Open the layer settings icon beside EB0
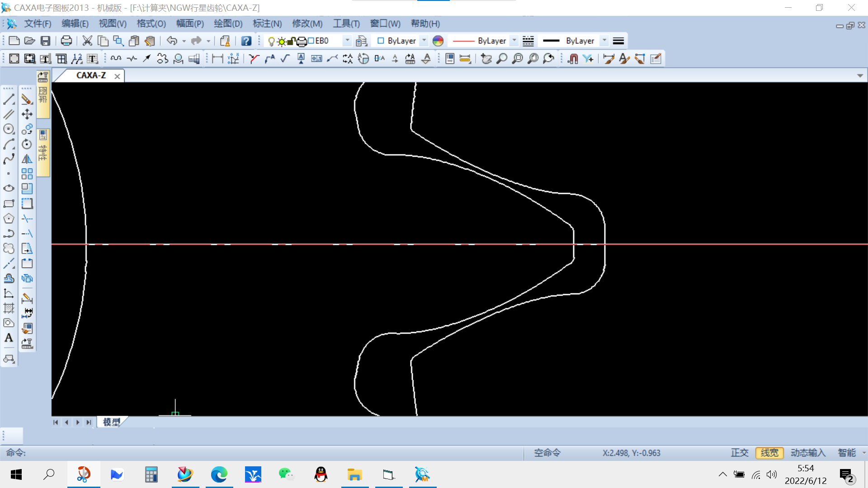This screenshot has height=488, width=868. click(x=361, y=41)
